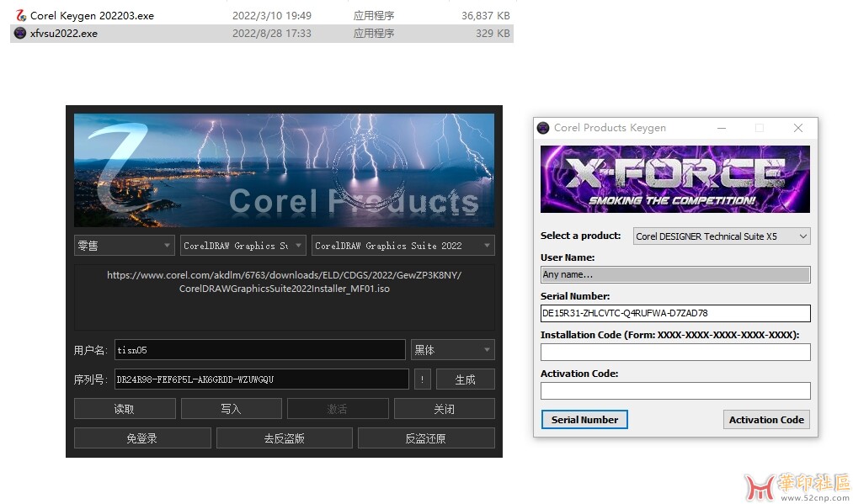Click the Serial Number button in X-Force keygen

(584, 420)
